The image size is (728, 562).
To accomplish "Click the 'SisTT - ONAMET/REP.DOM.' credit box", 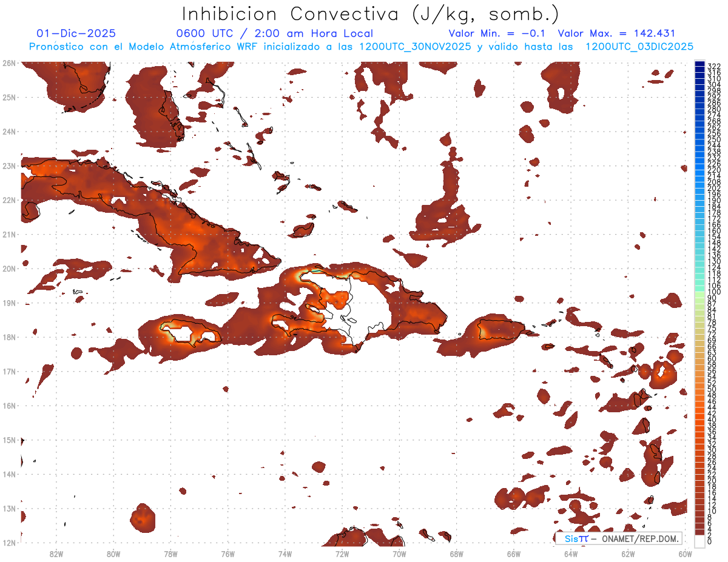I will click(619, 538).
